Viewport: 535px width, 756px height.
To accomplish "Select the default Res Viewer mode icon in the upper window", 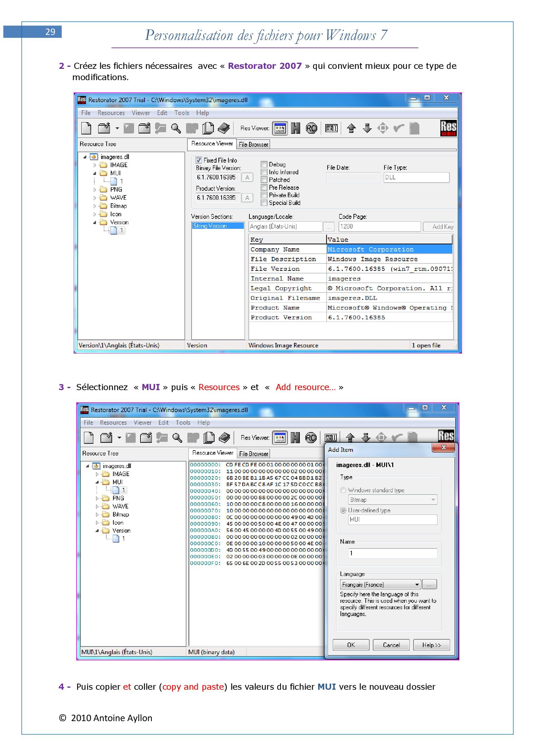I will tap(280, 128).
